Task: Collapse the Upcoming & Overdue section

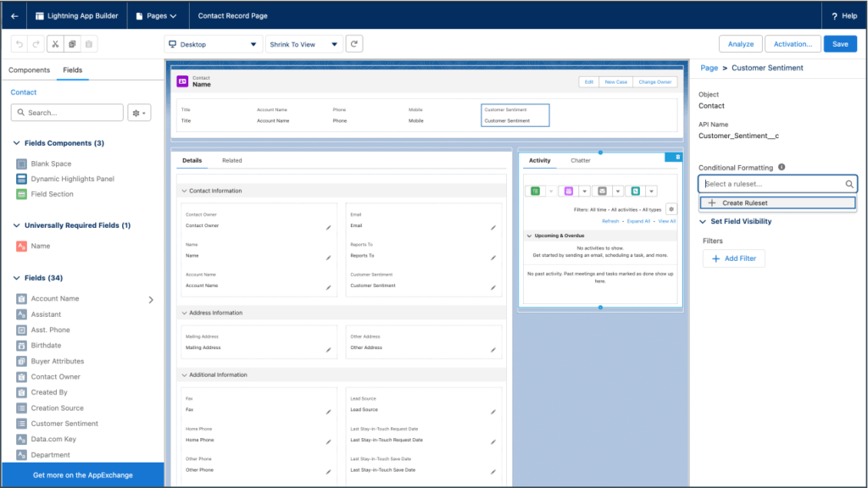Action: 529,236
